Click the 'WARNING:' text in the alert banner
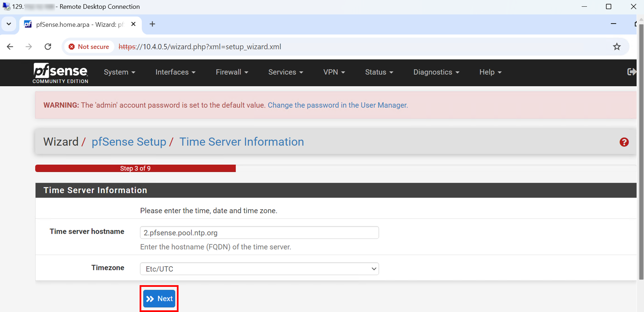The width and height of the screenshot is (644, 312). (x=61, y=105)
